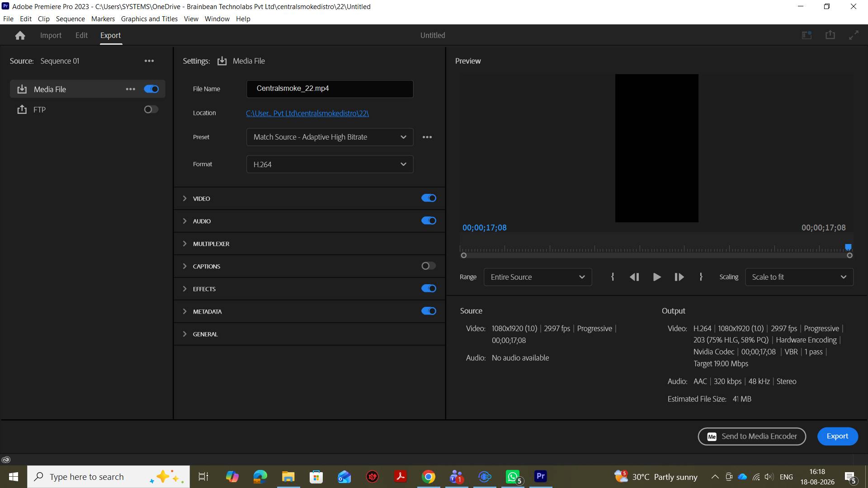Open Media File destination options ellipsis
868x488 pixels.
[x=131, y=89]
